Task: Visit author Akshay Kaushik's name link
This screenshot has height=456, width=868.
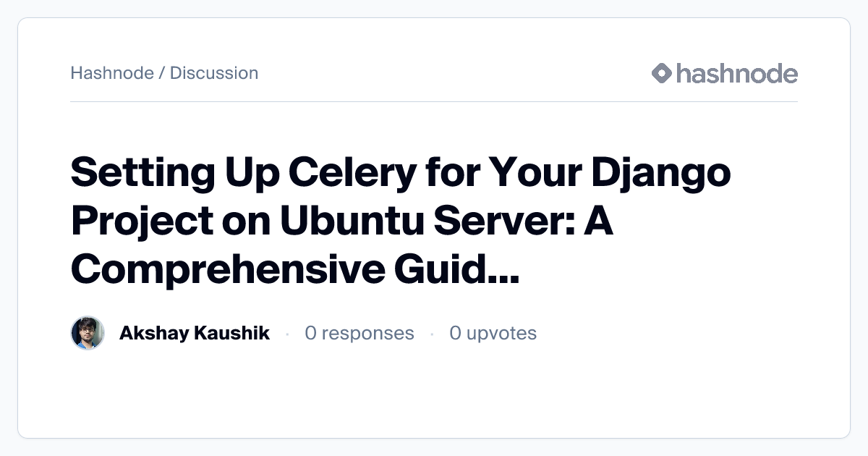Action: [x=194, y=333]
